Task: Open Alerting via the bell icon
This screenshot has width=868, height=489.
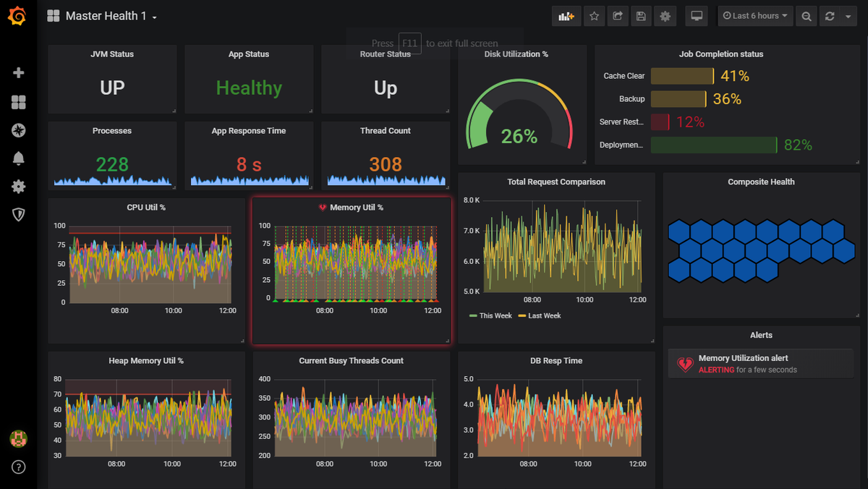Action: click(18, 158)
